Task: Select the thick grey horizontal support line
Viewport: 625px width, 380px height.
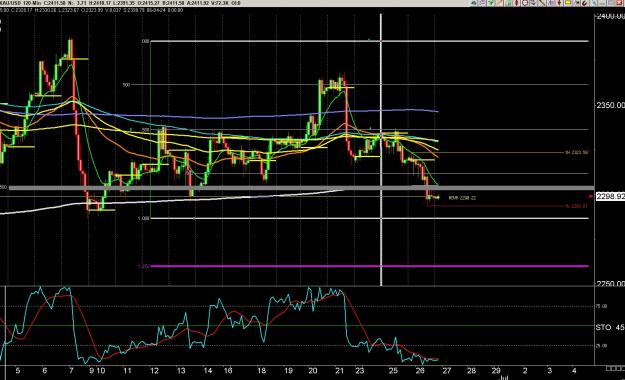Action: [x=301, y=188]
